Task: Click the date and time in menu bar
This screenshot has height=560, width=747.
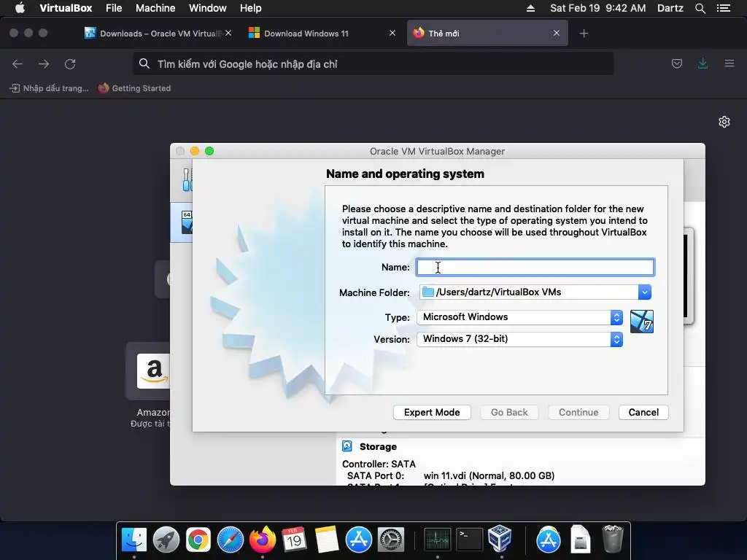Action: 598,8
